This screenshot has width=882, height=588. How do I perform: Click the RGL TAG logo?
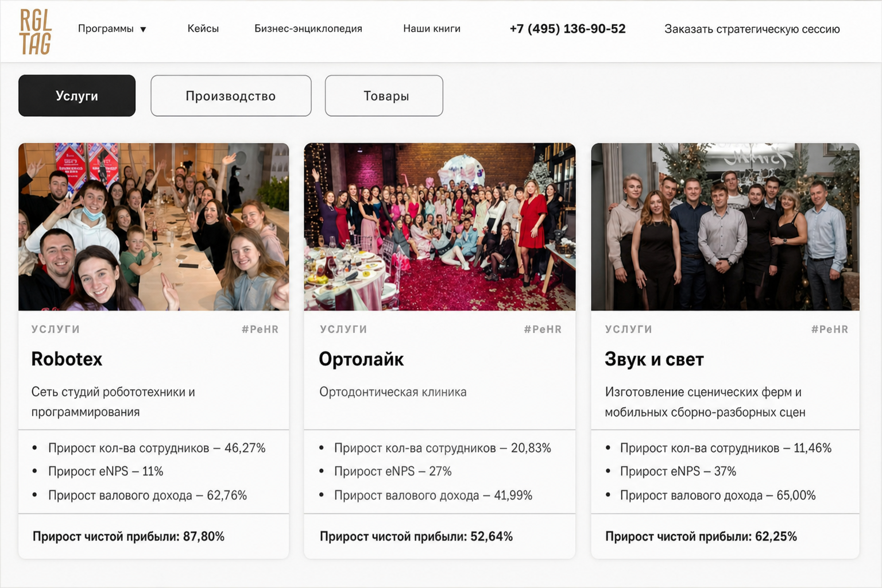[x=36, y=32]
